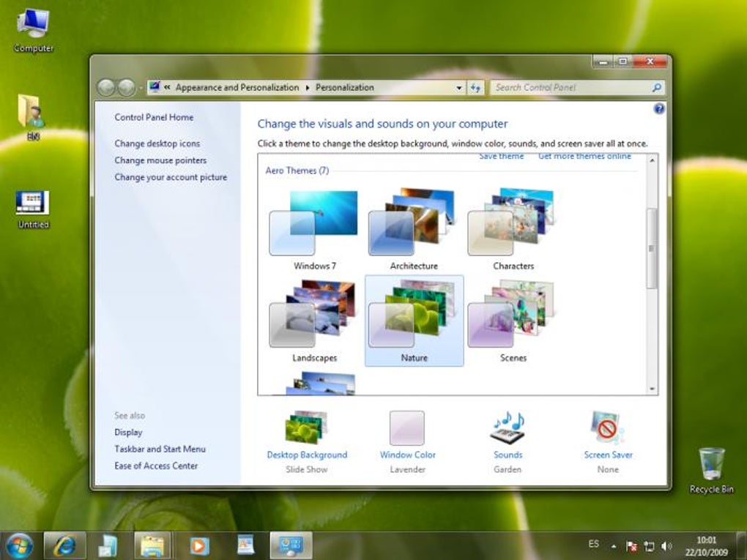This screenshot has width=747, height=560.
Task: Open the Sounds settings icon
Action: coord(508,428)
